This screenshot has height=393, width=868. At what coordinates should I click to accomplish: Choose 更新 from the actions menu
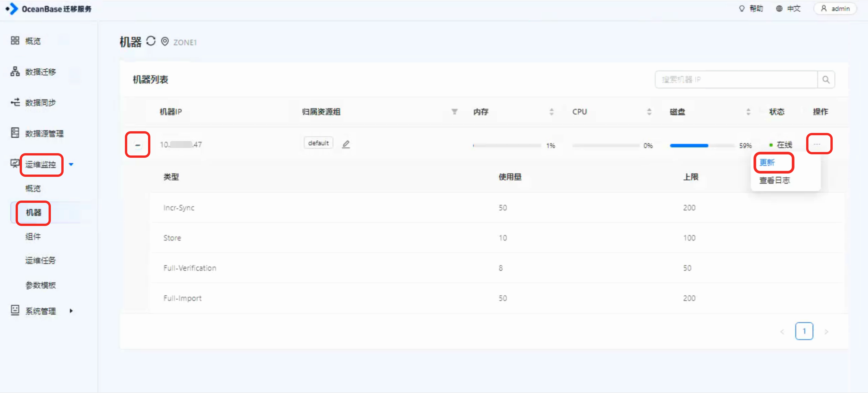tap(767, 163)
